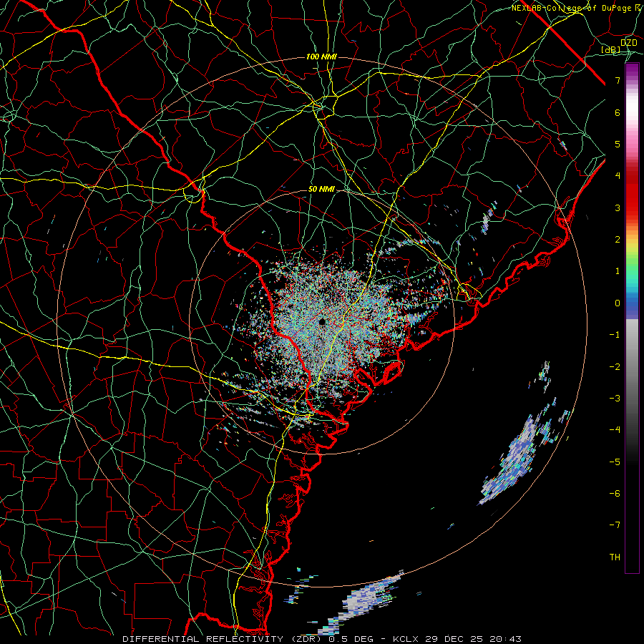Click the "-7" value on the color scale
The height and width of the screenshot is (644, 644).
(x=615, y=525)
